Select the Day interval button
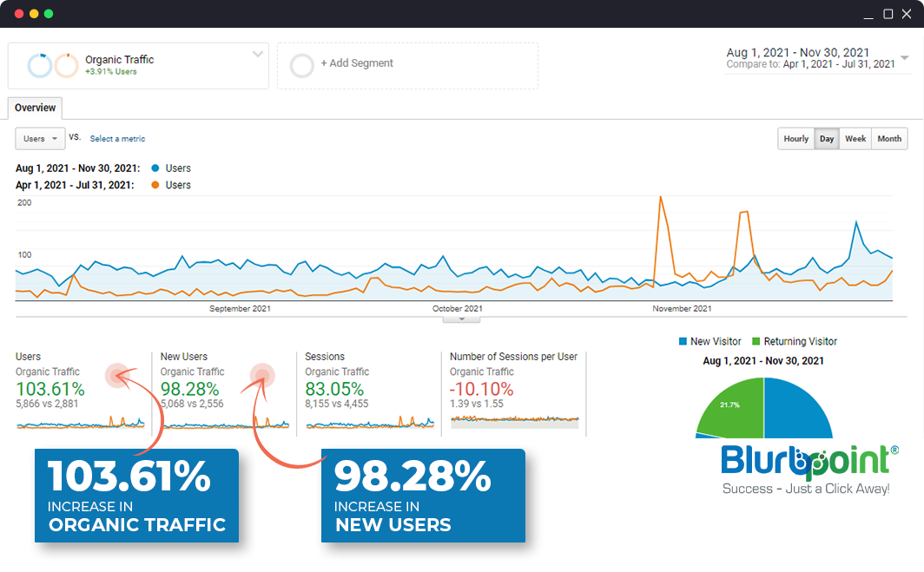Image resolution: width=924 pixels, height=572 pixels. 827,139
